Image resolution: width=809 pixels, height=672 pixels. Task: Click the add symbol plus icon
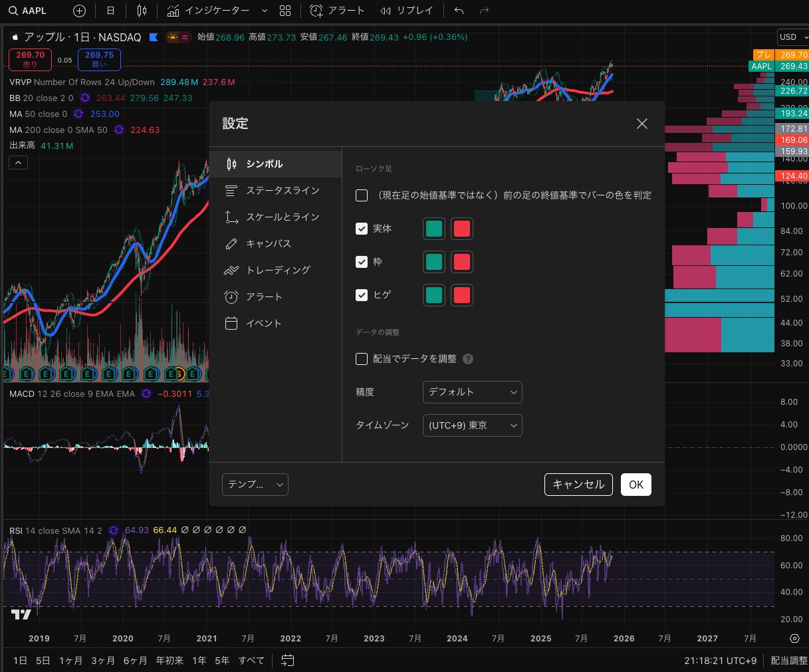(x=79, y=11)
